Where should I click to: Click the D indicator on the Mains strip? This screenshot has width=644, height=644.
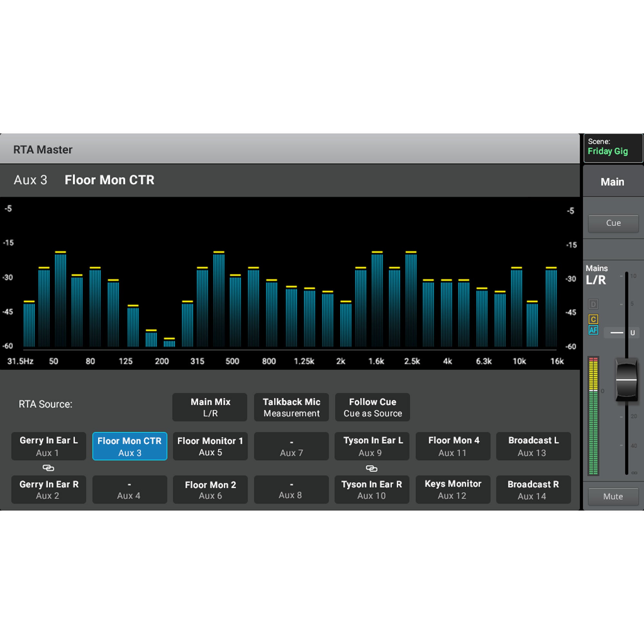(593, 304)
